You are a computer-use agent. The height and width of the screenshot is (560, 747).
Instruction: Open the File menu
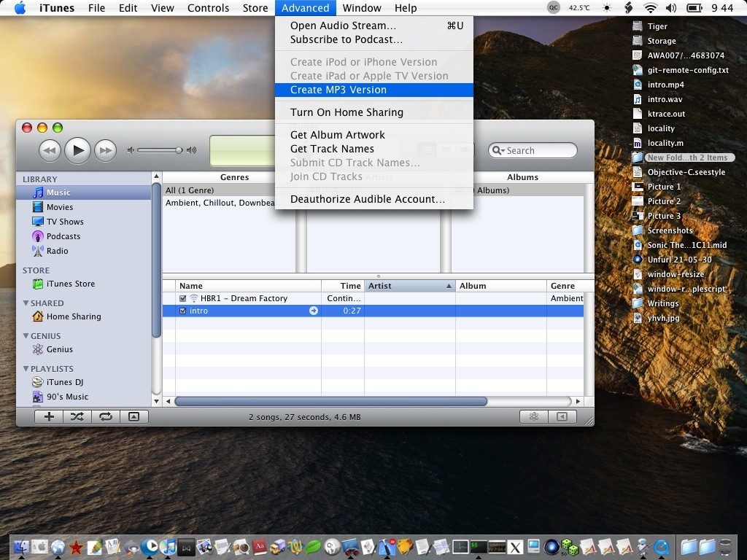point(97,8)
